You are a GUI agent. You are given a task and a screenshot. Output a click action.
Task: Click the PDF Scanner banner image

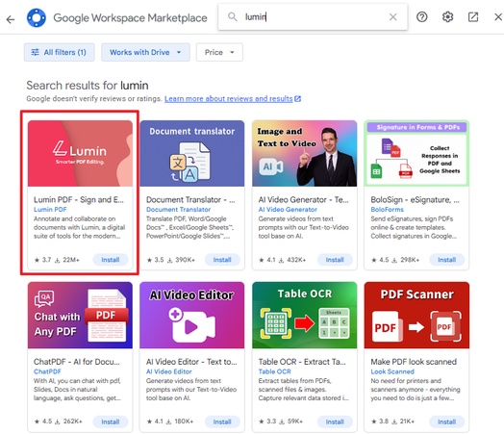click(x=416, y=315)
